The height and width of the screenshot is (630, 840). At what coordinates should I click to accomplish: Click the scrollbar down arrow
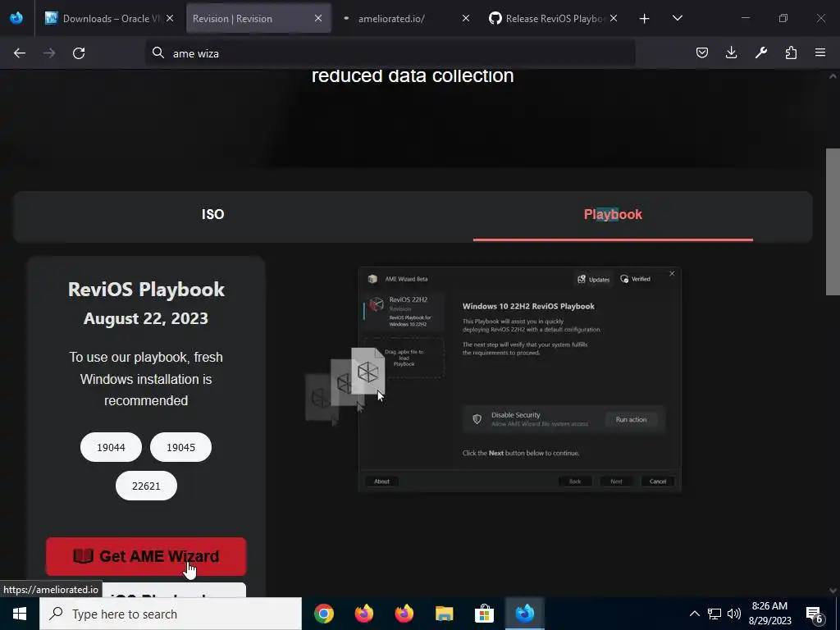click(x=833, y=591)
